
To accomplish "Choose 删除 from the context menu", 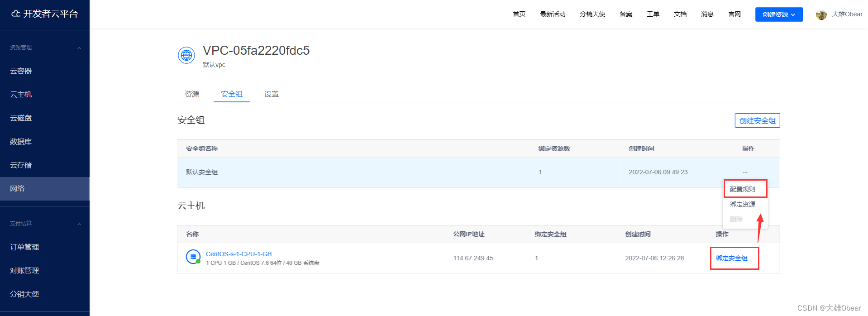I will [736, 219].
